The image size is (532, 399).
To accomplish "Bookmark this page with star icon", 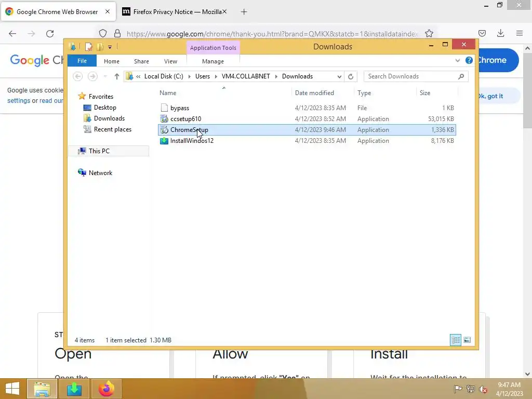I will pyautogui.click(x=429, y=33).
